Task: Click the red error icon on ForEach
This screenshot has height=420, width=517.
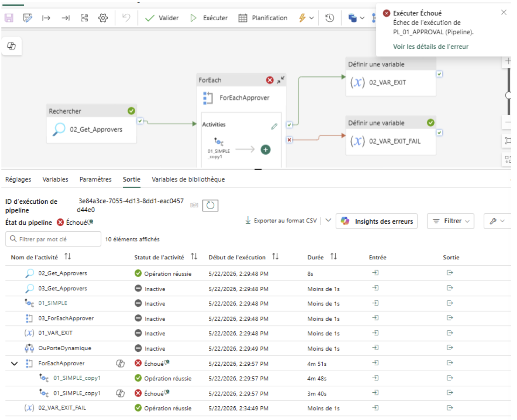Action: pyautogui.click(x=270, y=80)
